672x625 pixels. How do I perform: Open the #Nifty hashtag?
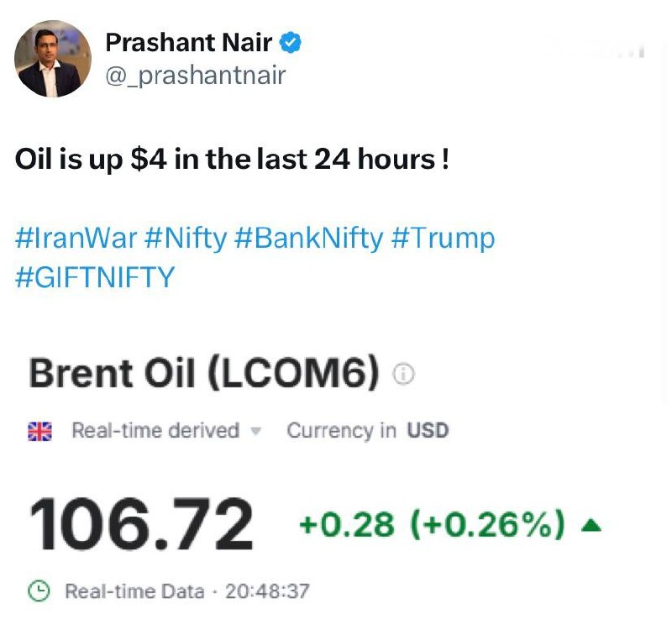186,239
